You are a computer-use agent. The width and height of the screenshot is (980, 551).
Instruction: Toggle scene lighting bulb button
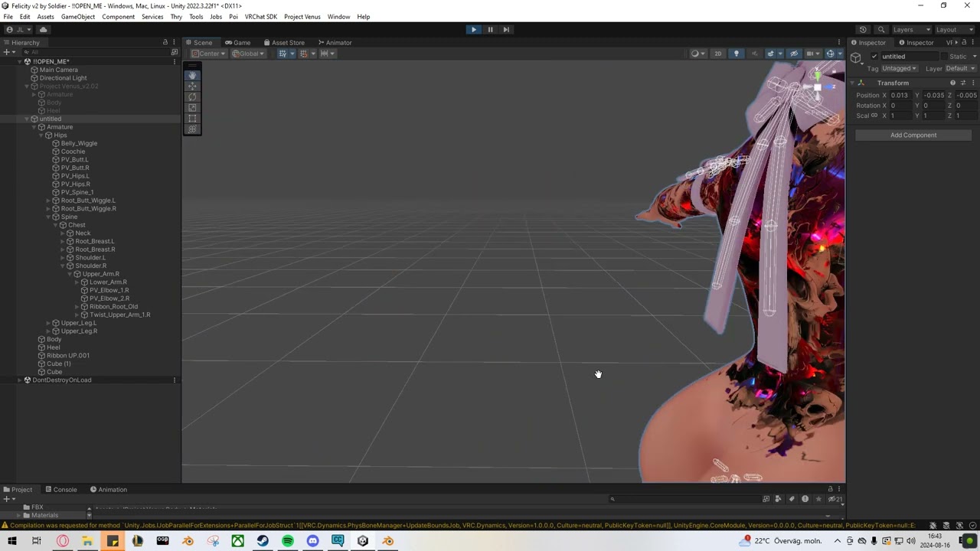(x=736, y=54)
